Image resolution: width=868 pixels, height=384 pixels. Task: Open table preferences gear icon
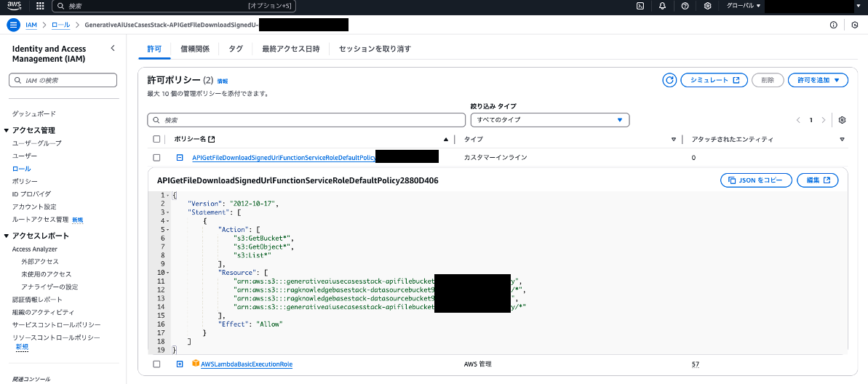pyautogui.click(x=843, y=120)
